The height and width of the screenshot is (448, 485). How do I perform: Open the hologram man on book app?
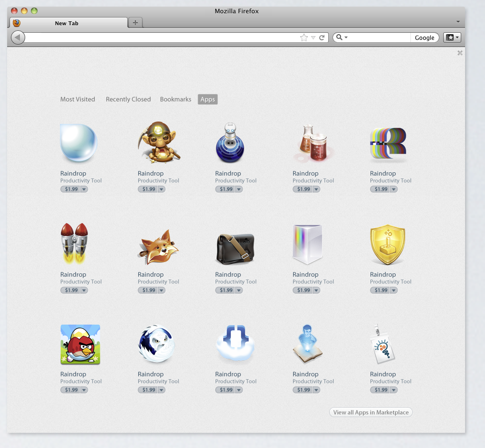[x=307, y=344]
